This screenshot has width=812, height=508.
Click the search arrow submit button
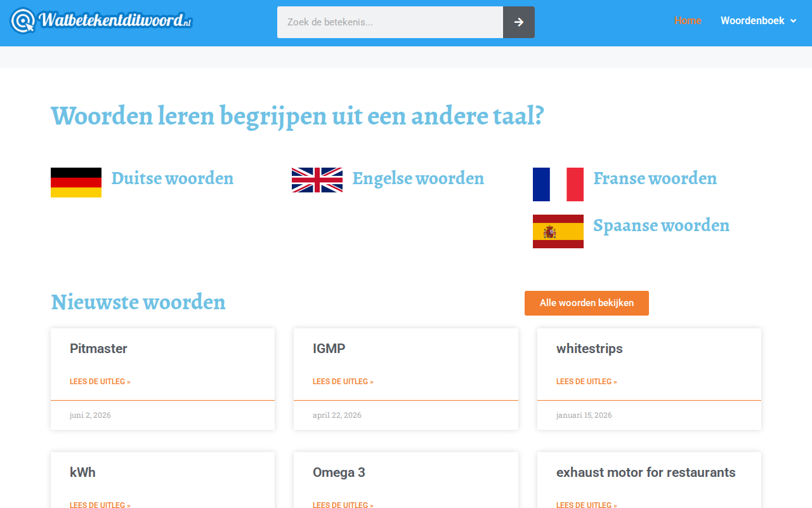519,22
